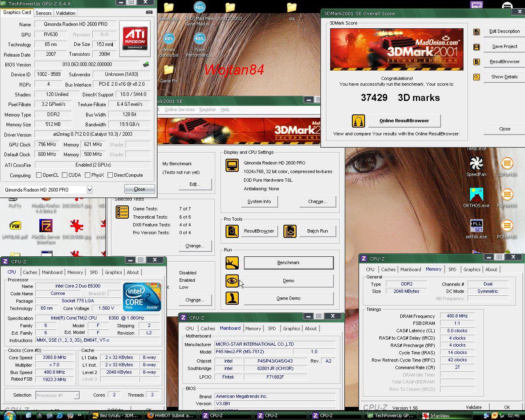Click the GPU Clock value field in GPU-Z
525x420 pixels.
click(47, 145)
